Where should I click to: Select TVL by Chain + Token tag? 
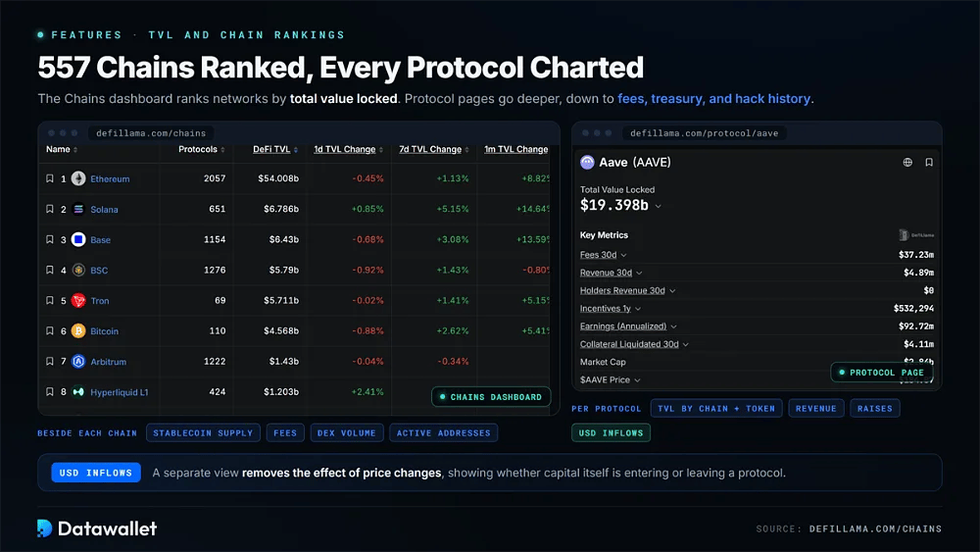click(x=716, y=408)
